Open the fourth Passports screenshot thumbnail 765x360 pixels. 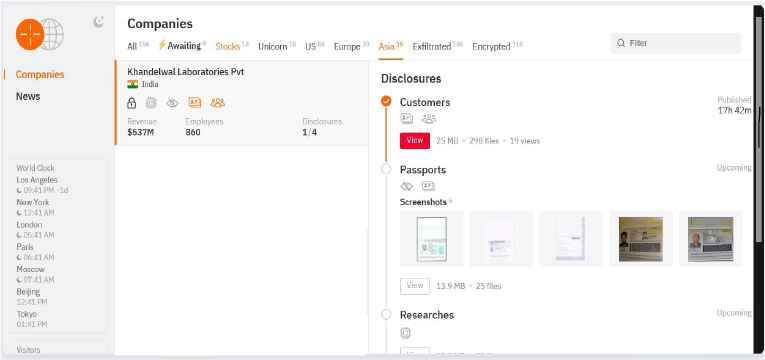click(641, 239)
